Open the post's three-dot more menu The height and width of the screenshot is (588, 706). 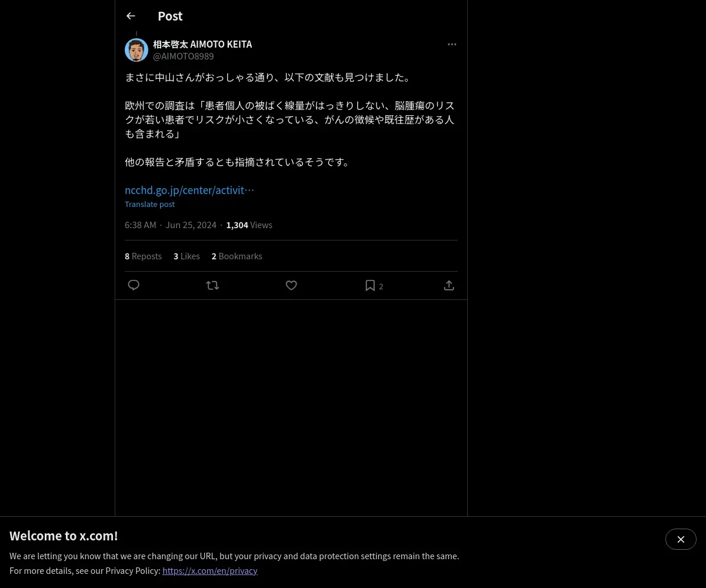[x=452, y=44]
